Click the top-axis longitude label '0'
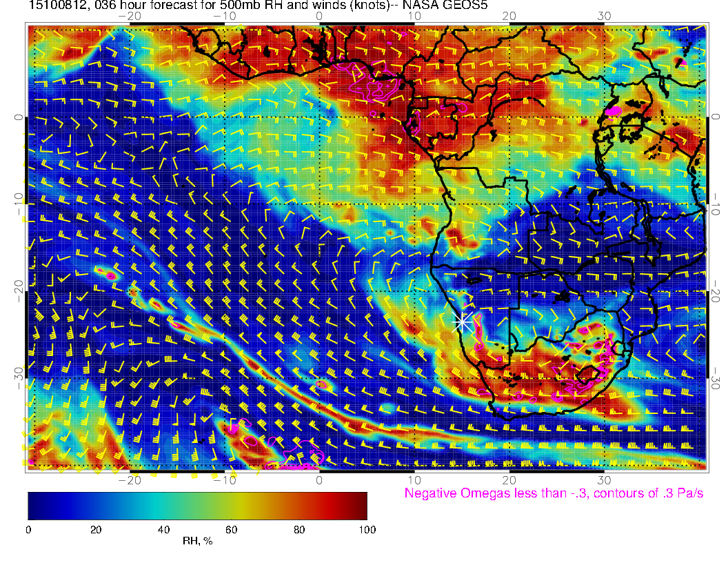728x563 pixels. [319, 16]
